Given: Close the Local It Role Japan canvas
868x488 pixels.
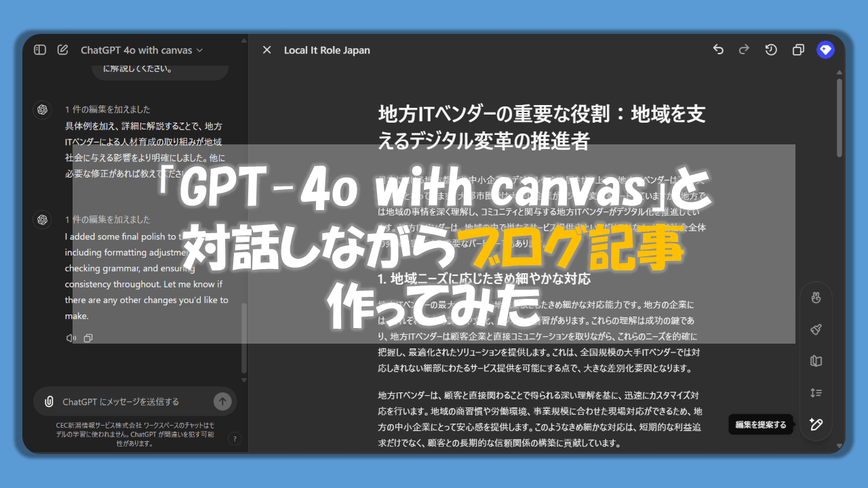Looking at the screenshot, I should pos(267,50).
